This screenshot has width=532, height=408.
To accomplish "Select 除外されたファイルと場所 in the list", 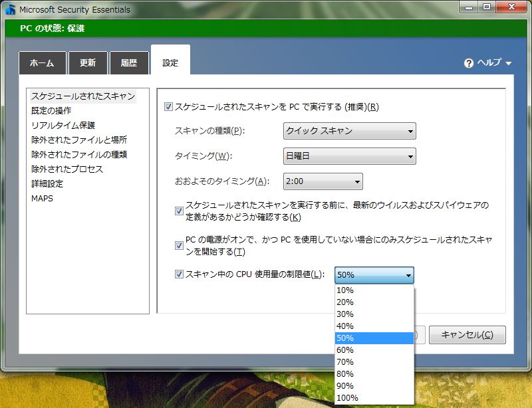I will pyautogui.click(x=79, y=140).
